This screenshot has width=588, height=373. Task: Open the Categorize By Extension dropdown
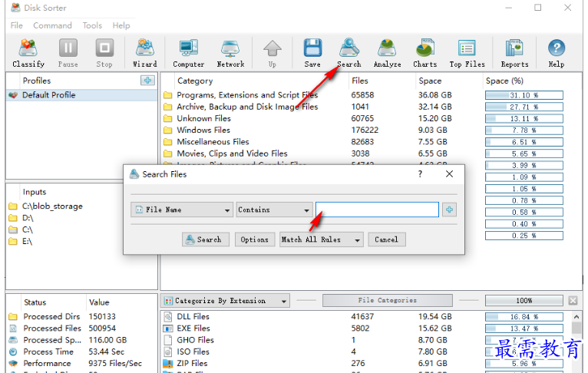click(226, 301)
